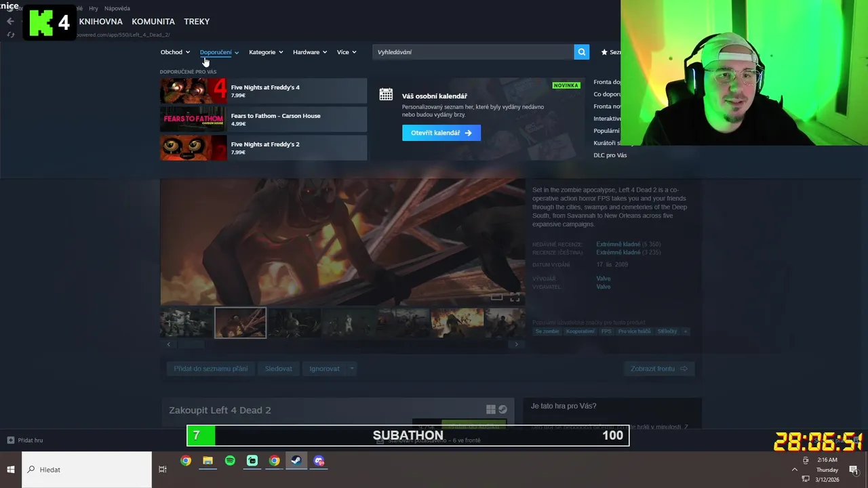Viewport: 868px width, 488px height.
Task: Select the fire explosion screenshot thumbnail
Action: click(x=458, y=323)
